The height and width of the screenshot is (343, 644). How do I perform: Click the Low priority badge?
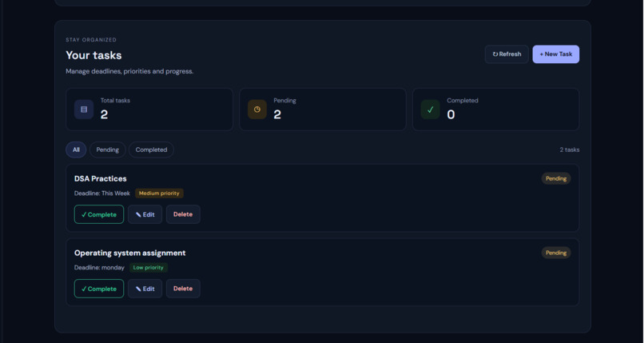tap(149, 267)
